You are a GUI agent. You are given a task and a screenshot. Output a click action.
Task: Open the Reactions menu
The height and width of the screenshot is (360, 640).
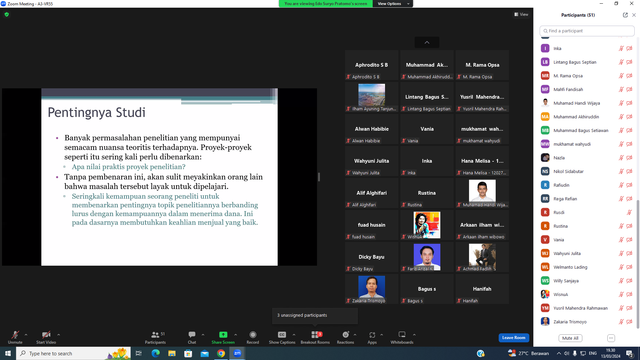click(345, 337)
